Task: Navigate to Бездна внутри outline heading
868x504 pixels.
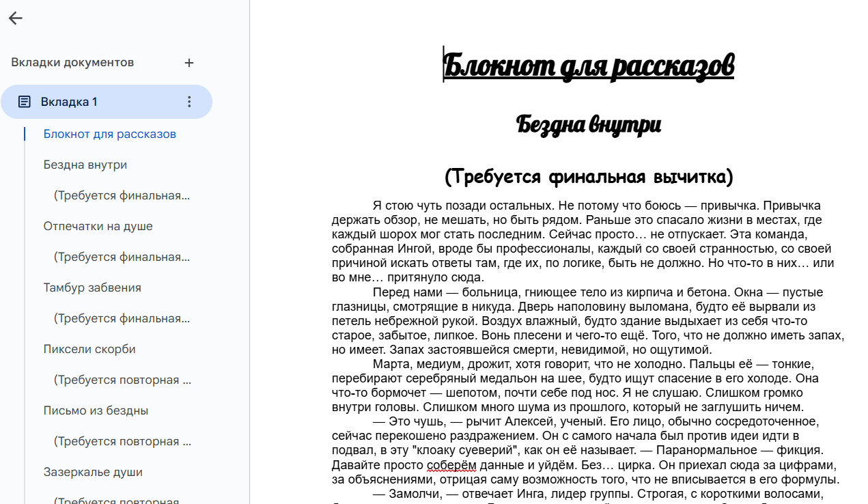Action: pyautogui.click(x=85, y=165)
